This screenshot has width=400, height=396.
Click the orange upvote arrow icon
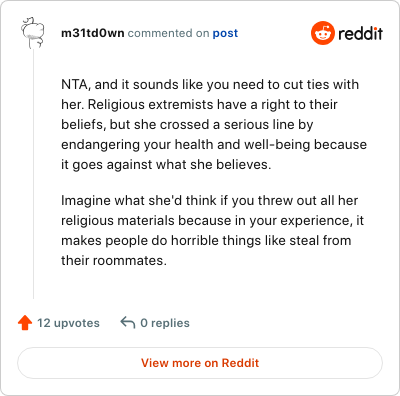tap(25, 323)
